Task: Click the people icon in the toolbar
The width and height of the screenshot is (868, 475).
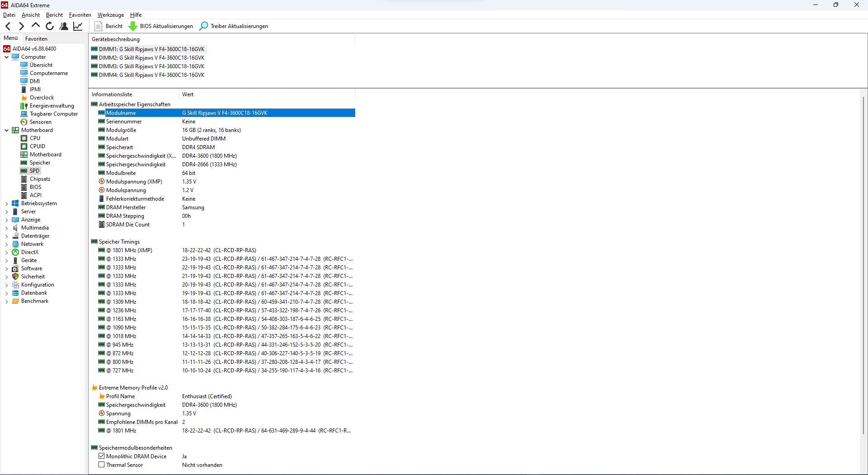Action: (63, 26)
